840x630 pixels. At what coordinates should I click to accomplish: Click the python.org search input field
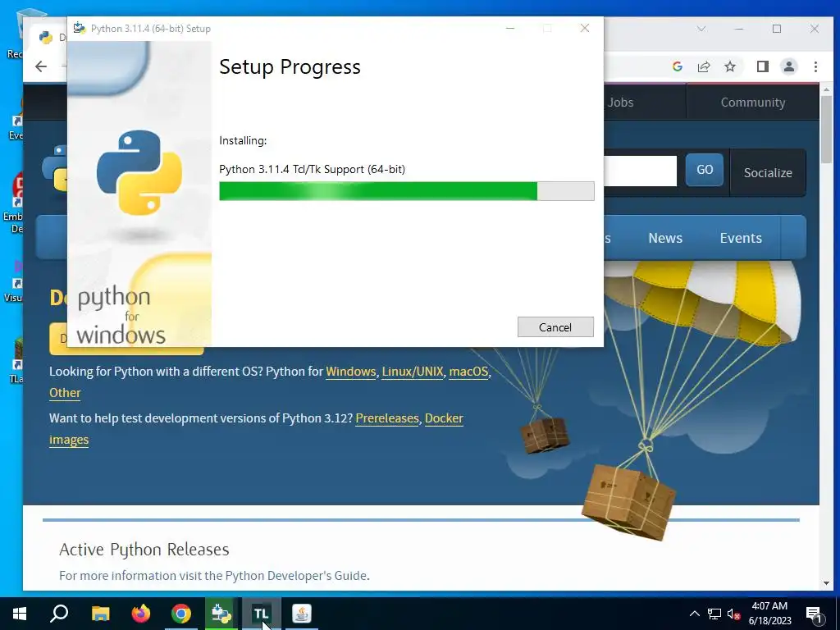pos(640,171)
